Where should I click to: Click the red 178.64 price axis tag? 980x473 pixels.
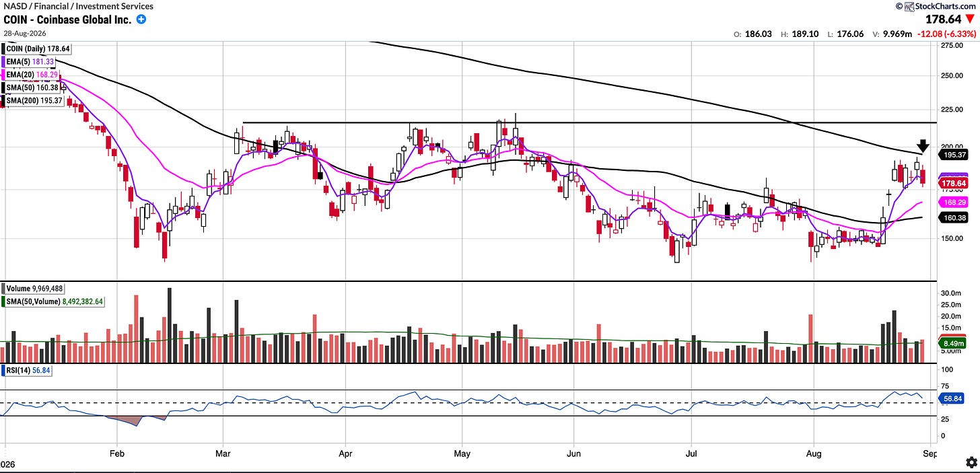pyautogui.click(x=952, y=183)
